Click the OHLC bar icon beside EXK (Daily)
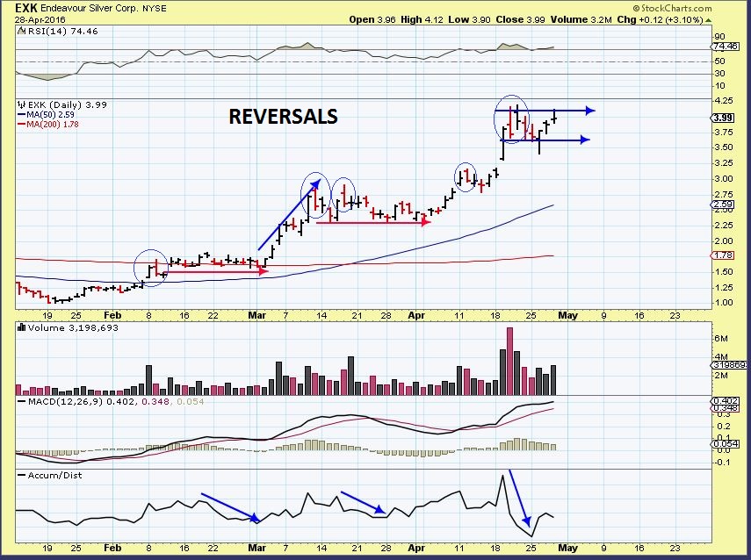 click(22, 104)
